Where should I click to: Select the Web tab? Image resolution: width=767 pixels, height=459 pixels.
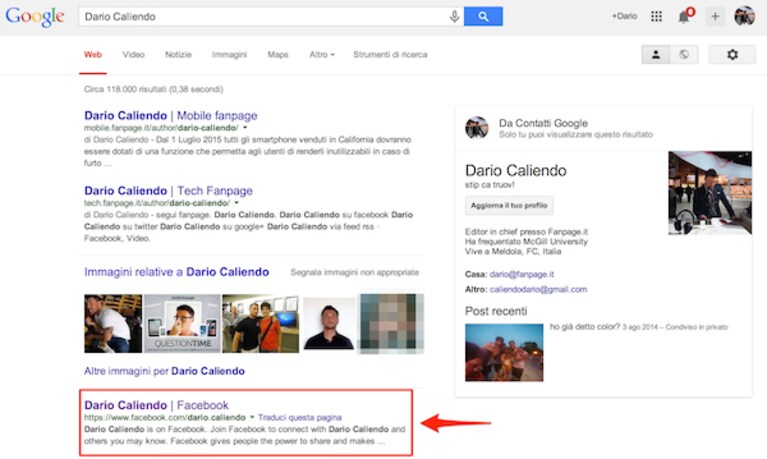click(93, 55)
